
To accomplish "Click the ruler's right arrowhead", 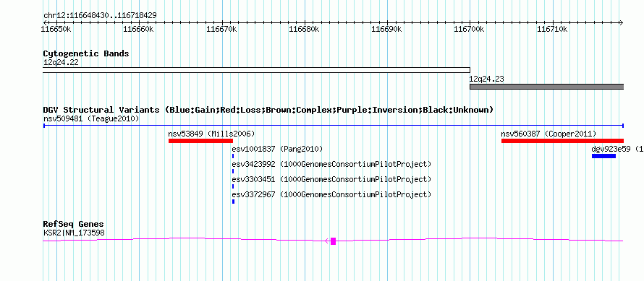I will [621, 22].
